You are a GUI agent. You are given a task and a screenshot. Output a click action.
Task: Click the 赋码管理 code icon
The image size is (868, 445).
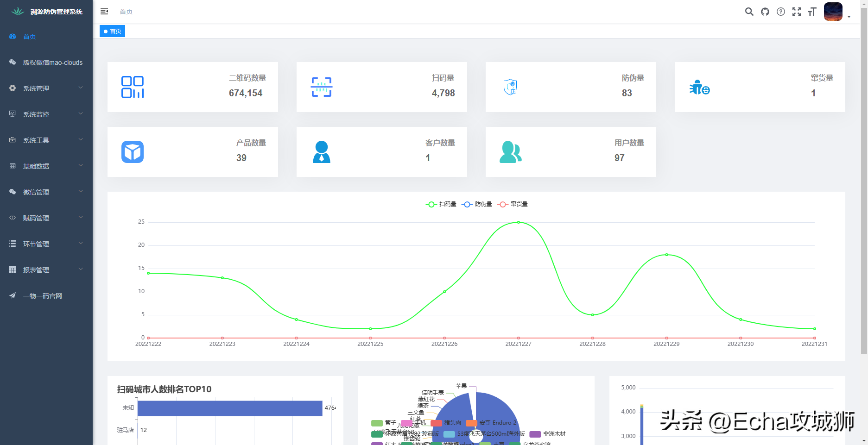13,218
